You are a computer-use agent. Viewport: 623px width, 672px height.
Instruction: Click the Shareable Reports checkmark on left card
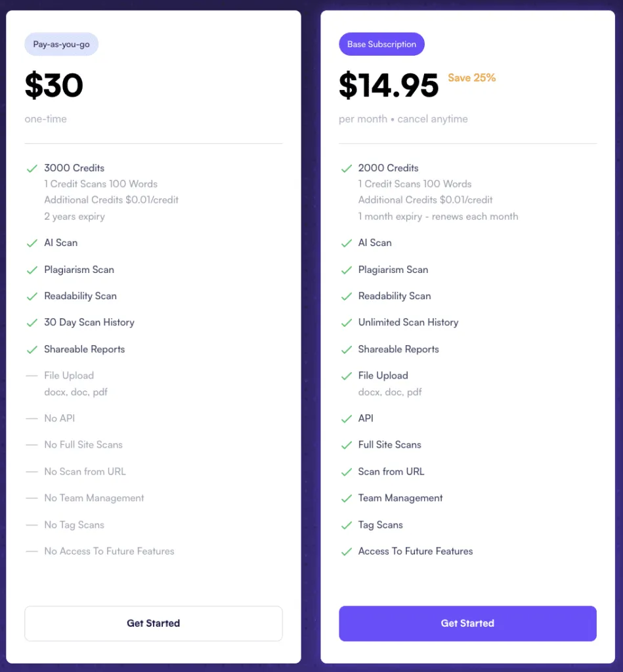point(32,349)
